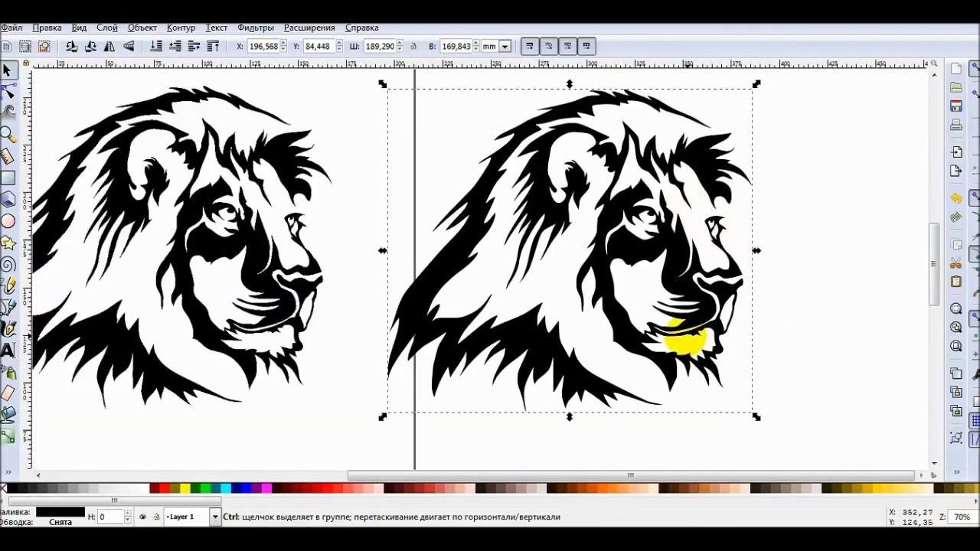Click the top-right rotate handle of selection
Screen dimensions: 980x551
coord(756,84)
